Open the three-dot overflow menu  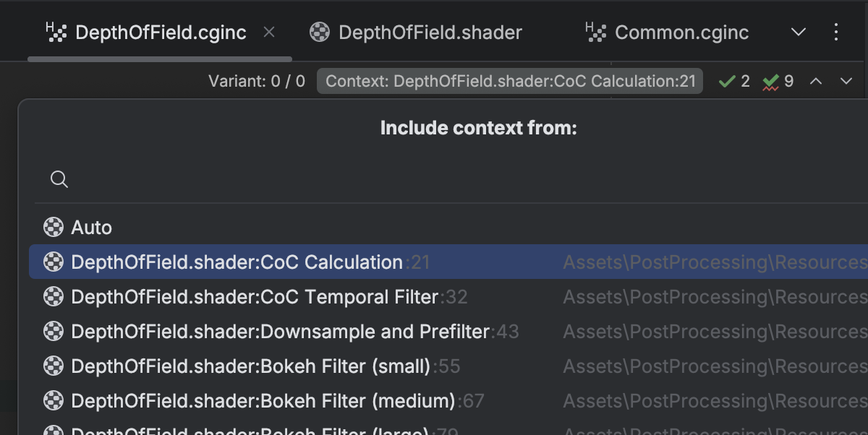(x=837, y=32)
